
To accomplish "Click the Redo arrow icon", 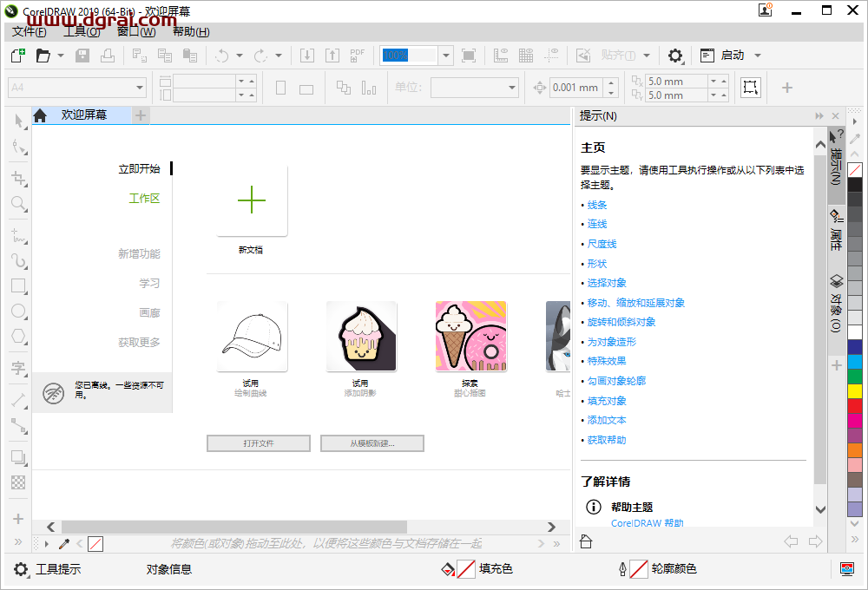I will click(260, 56).
